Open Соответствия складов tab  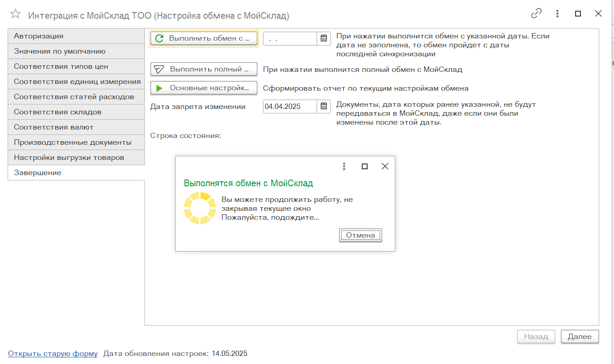(76, 112)
